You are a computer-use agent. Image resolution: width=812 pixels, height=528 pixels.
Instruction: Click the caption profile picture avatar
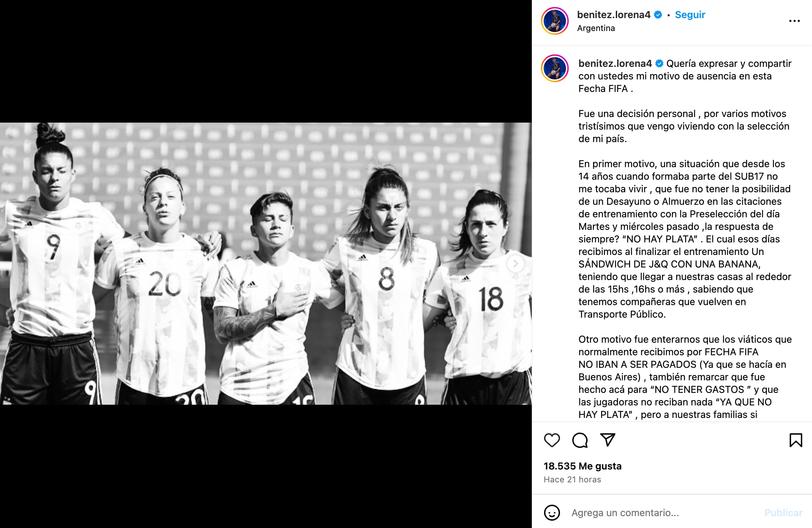(x=555, y=68)
